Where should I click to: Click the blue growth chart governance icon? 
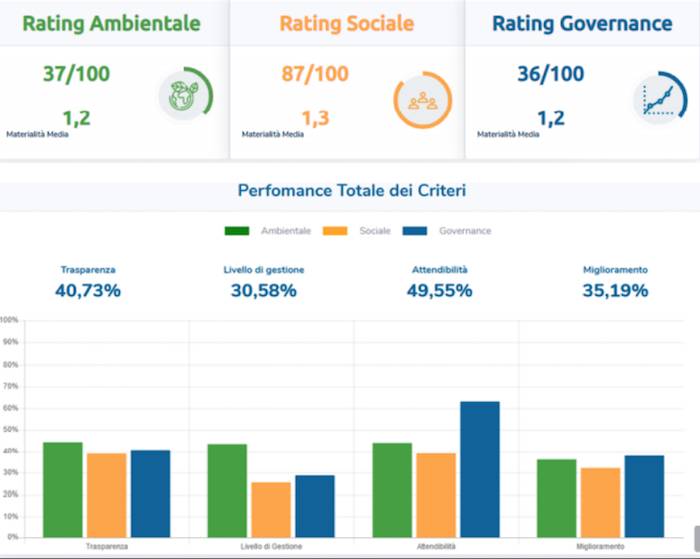pyautogui.click(x=659, y=100)
